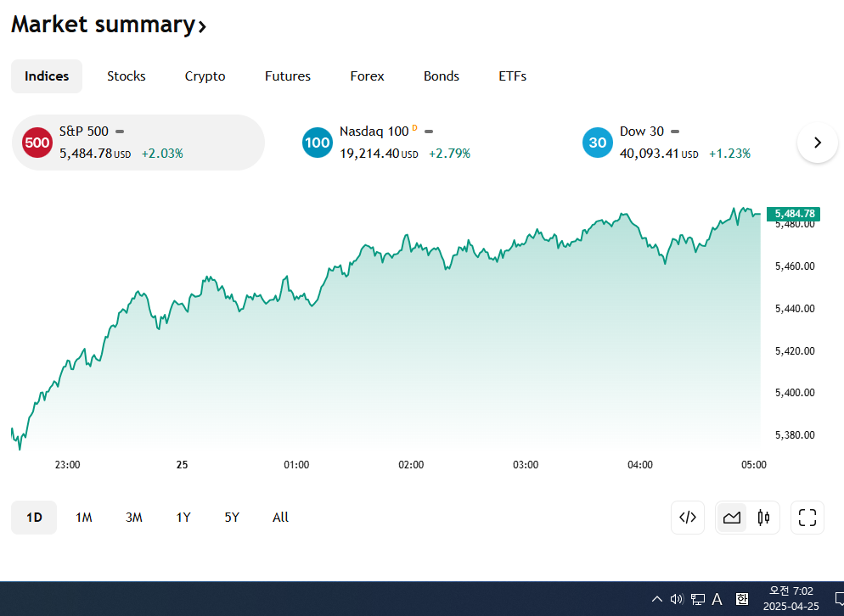Click the 5,380.00 price axis label

coord(795,435)
